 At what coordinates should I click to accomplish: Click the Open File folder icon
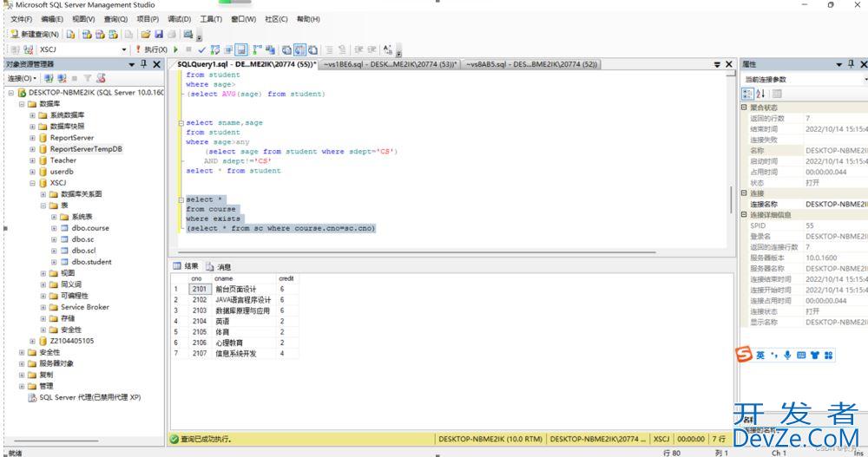click(x=146, y=35)
